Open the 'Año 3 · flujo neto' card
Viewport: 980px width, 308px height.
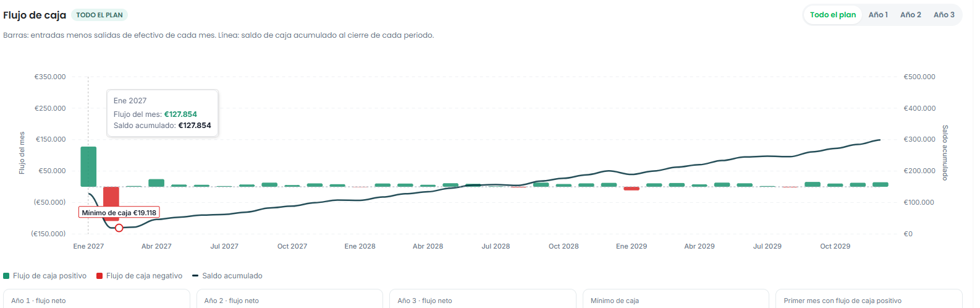pyautogui.click(x=483, y=299)
